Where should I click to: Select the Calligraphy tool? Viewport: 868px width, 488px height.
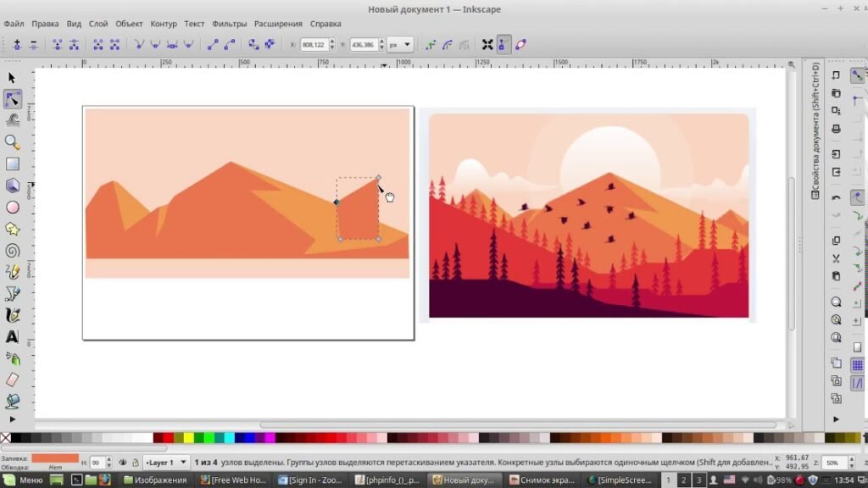(12, 315)
